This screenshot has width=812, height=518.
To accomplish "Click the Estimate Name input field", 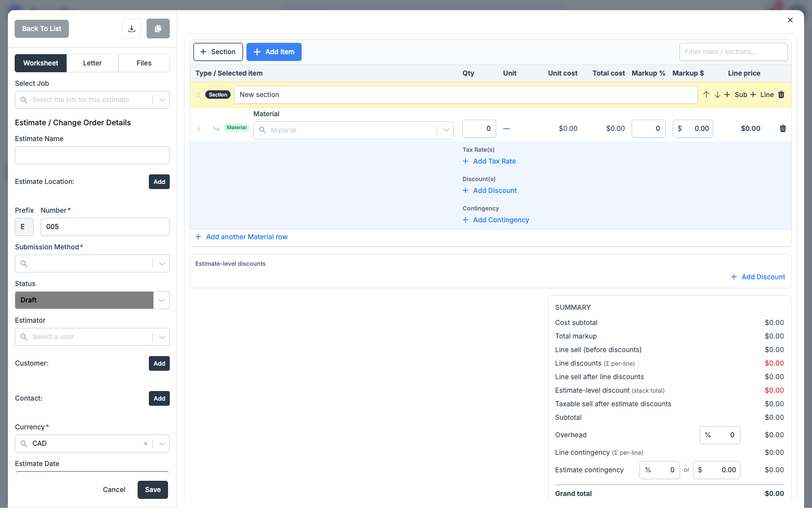I will click(x=92, y=155).
